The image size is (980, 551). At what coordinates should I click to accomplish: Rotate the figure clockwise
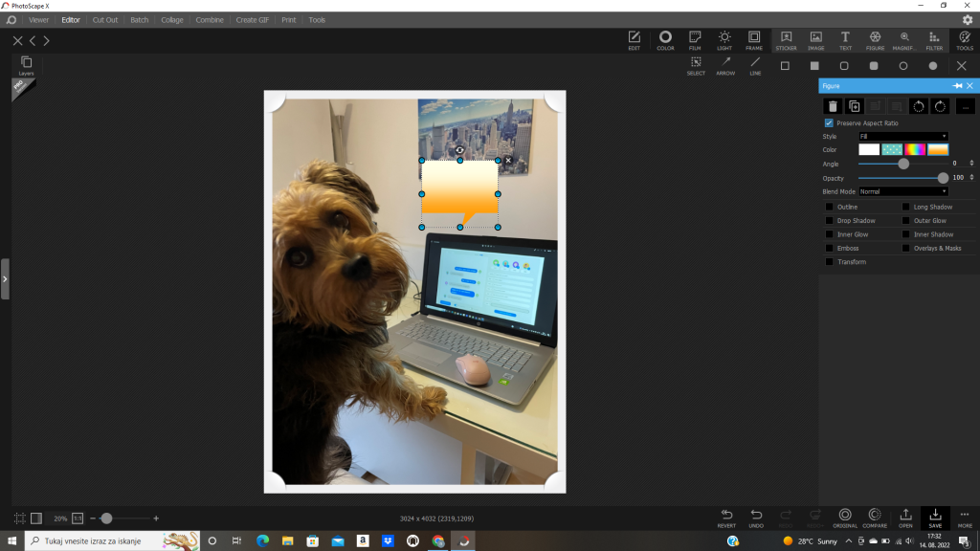(x=940, y=106)
